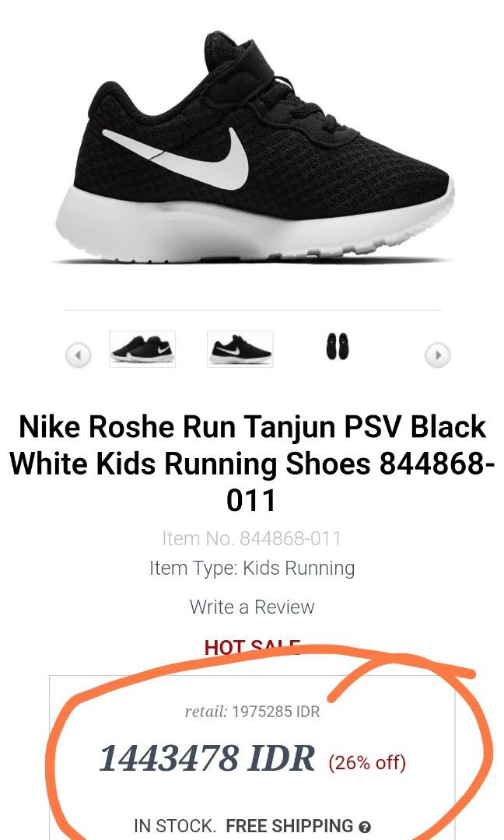504x840 pixels.
Task: Click the HOT SALE label
Action: tap(252, 647)
